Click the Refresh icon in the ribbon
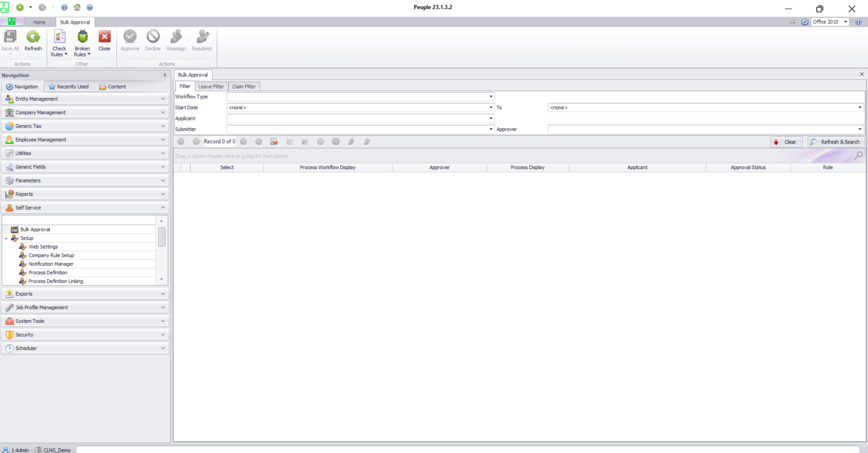This screenshot has width=868, height=453. tap(33, 40)
